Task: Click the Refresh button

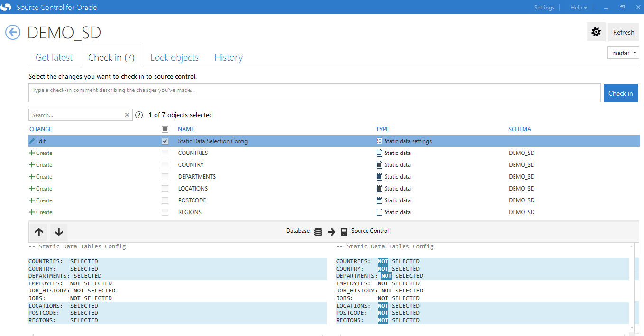Action: click(x=624, y=32)
